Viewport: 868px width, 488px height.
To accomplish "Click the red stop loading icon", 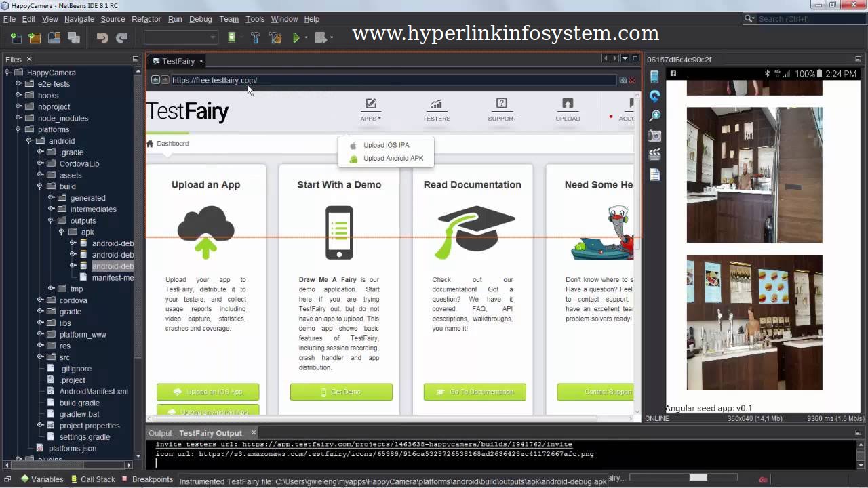I will click(x=632, y=80).
